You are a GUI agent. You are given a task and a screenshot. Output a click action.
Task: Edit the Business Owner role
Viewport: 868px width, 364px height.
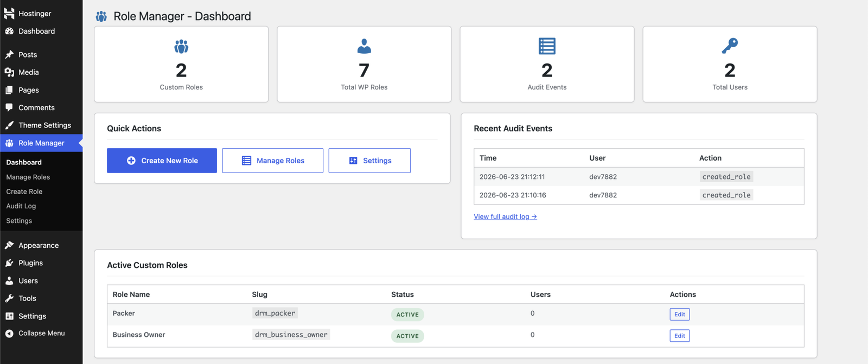pyautogui.click(x=679, y=336)
